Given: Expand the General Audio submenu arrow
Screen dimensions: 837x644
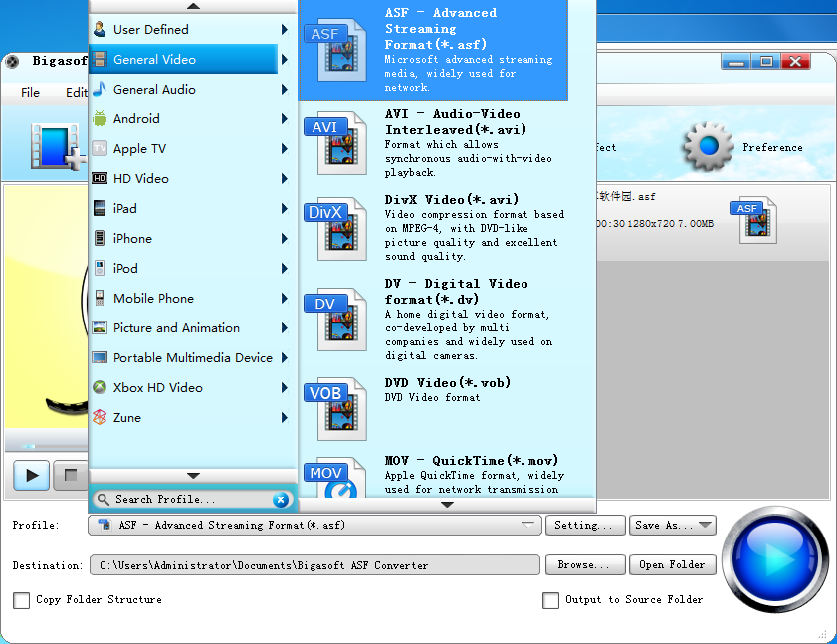Looking at the screenshot, I should tap(285, 89).
